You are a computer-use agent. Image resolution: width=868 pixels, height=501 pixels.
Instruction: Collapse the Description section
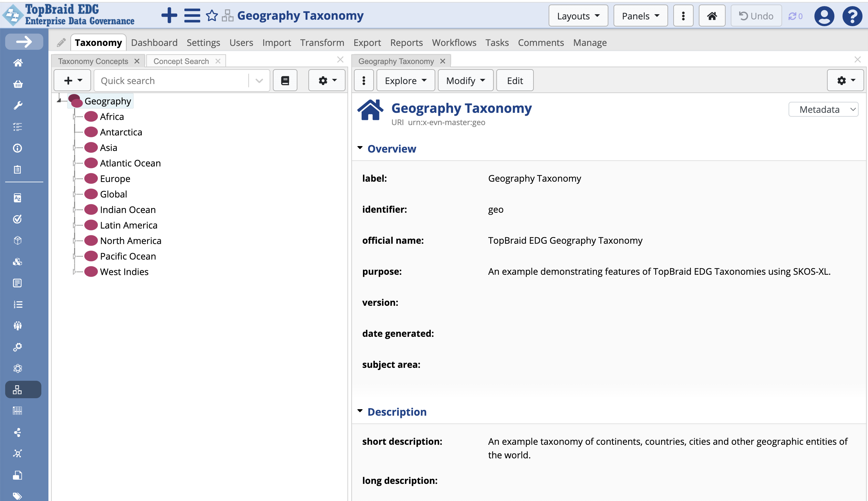pyautogui.click(x=360, y=411)
